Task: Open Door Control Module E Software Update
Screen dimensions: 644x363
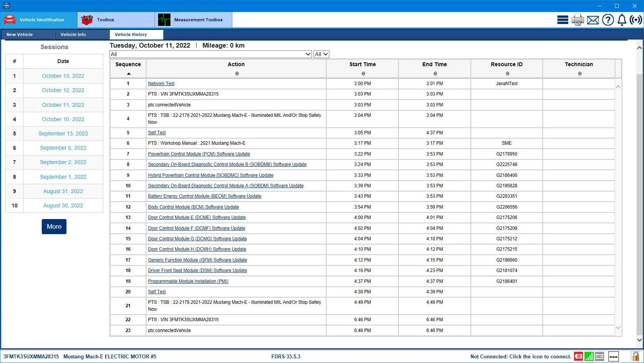Action: 197,217
